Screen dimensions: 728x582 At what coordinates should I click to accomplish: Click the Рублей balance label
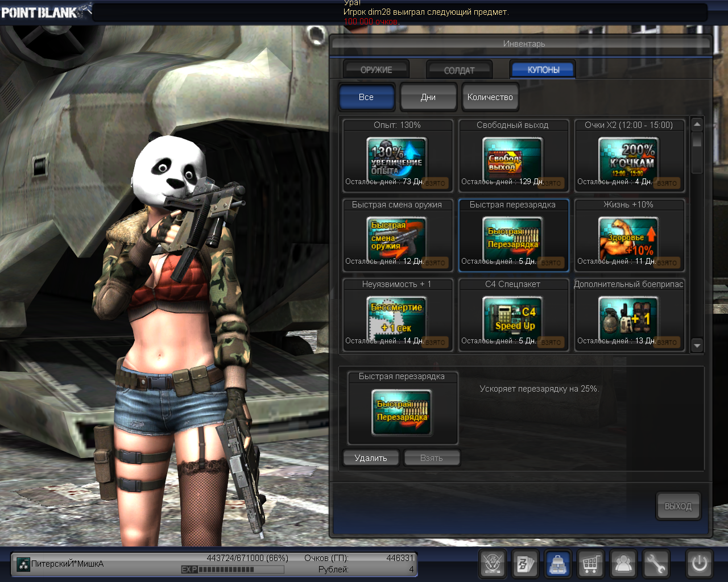[333, 569]
